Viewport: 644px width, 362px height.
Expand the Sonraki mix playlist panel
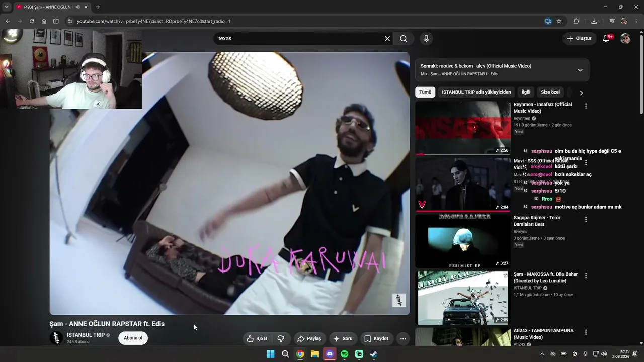(x=580, y=70)
